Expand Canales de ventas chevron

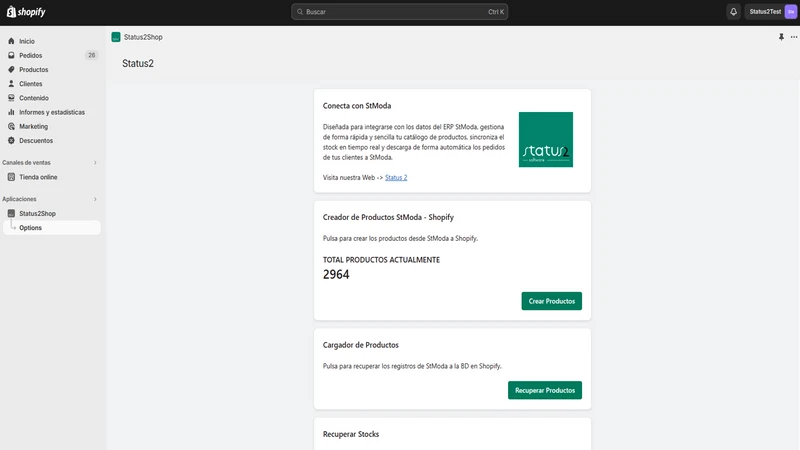(95, 163)
